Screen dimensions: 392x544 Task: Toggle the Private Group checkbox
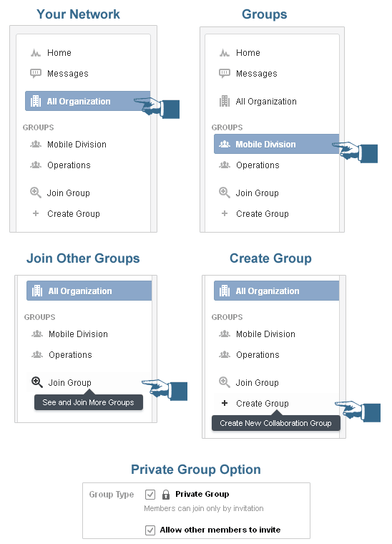coord(150,494)
